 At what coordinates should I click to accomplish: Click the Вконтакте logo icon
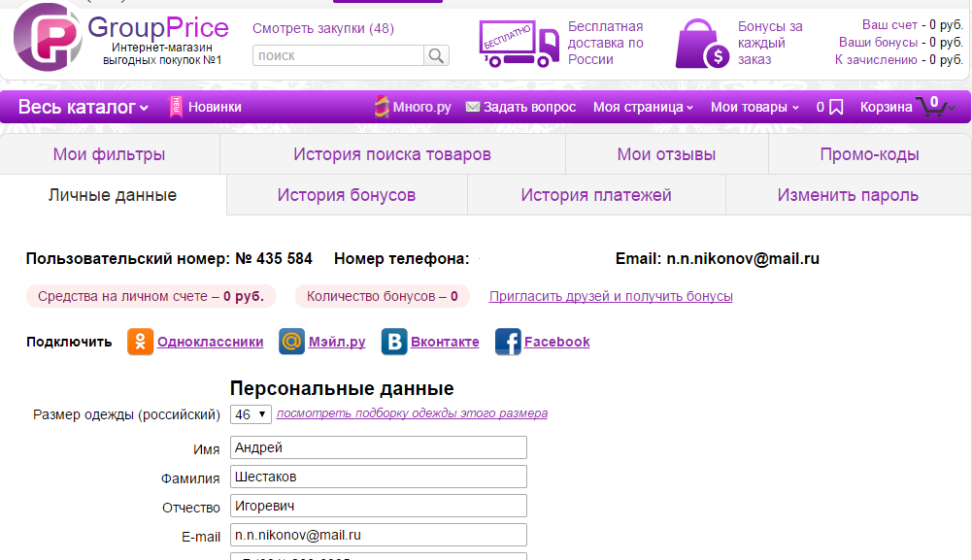tap(393, 342)
